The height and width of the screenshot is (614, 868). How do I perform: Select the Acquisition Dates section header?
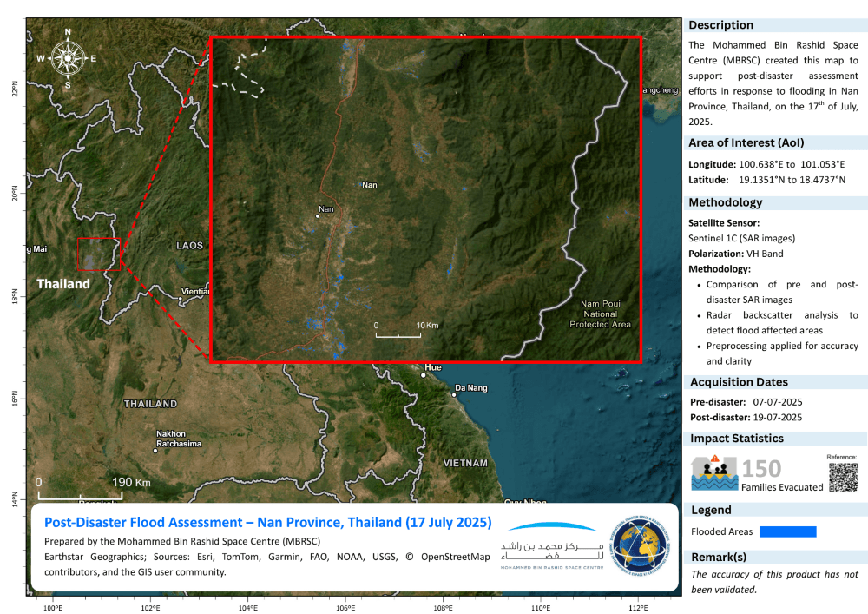pyautogui.click(x=739, y=382)
